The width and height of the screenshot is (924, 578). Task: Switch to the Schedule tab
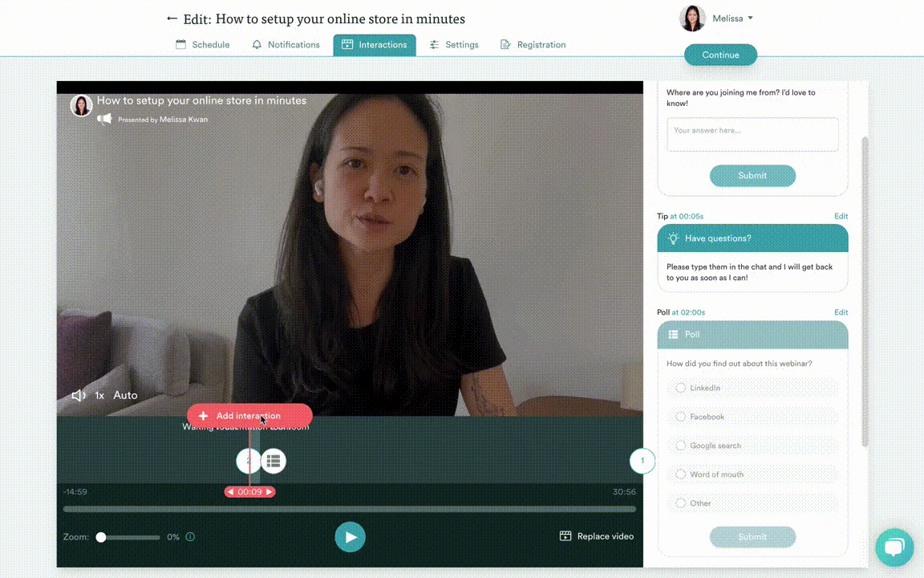pyautogui.click(x=203, y=45)
